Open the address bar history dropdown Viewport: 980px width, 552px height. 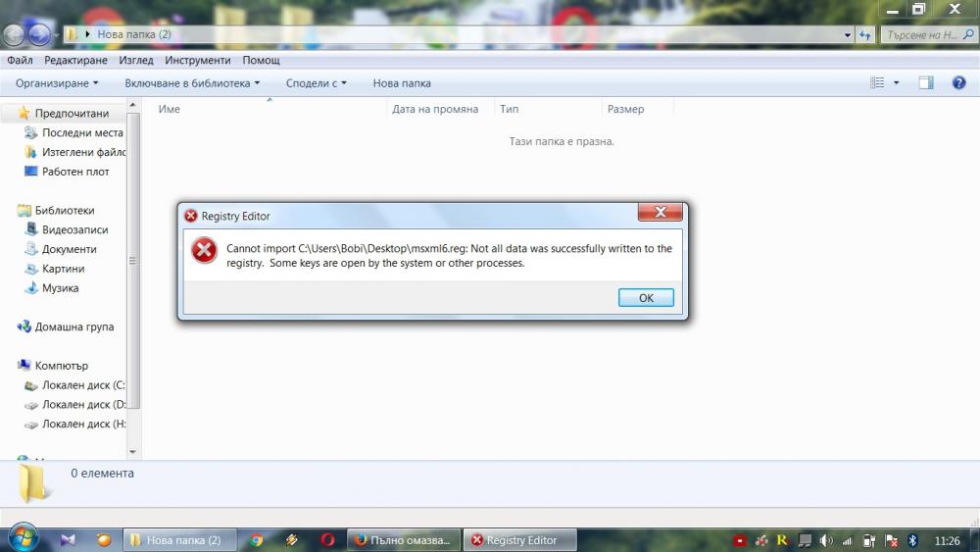point(848,35)
